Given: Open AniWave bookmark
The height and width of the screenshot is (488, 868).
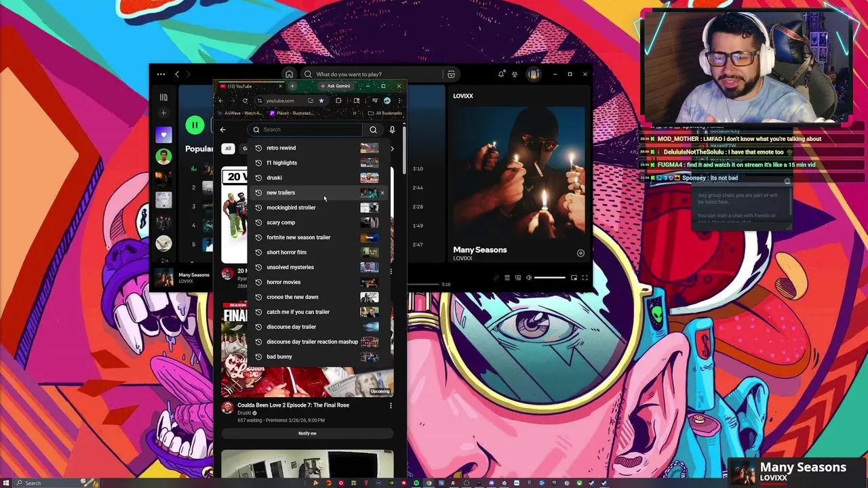Looking at the screenshot, I should pos(241,113).
